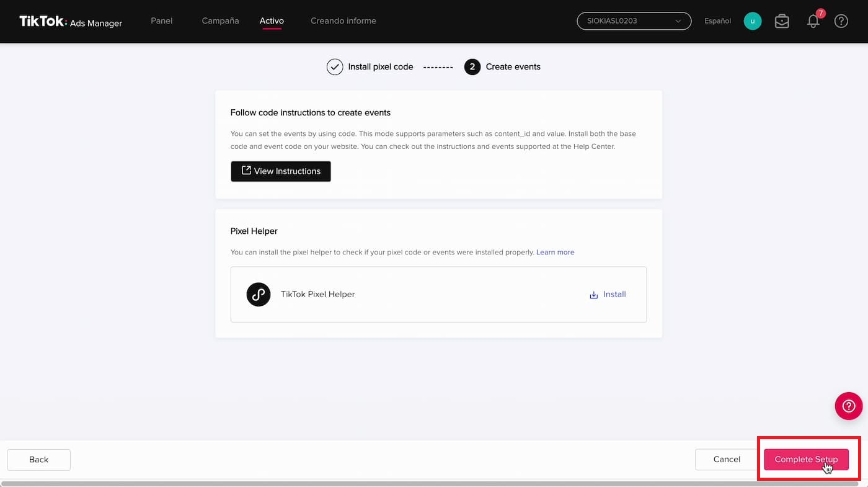Click the floating red help bubble
868x487 pixels.
(849, 406)
